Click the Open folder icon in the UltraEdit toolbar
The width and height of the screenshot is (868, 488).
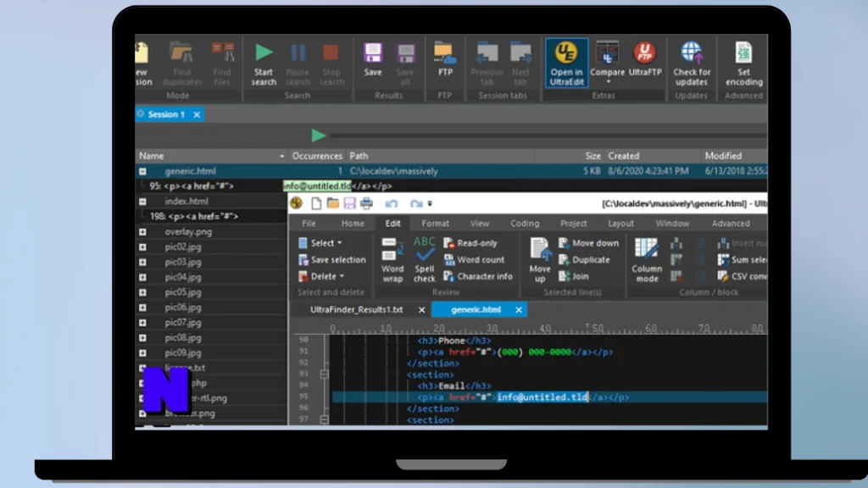[x=332, y=203]
